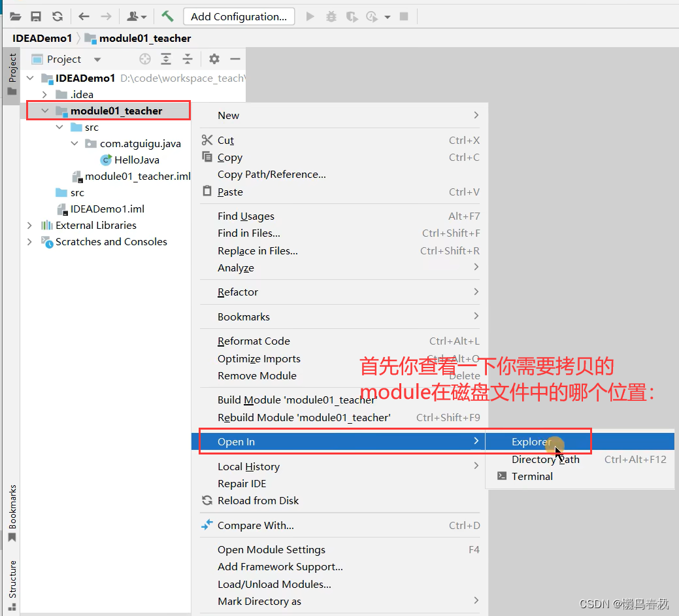Click the Collapse All icon in Project panel
This screenshot has height=616, width=679.
[x=188, y=59]
